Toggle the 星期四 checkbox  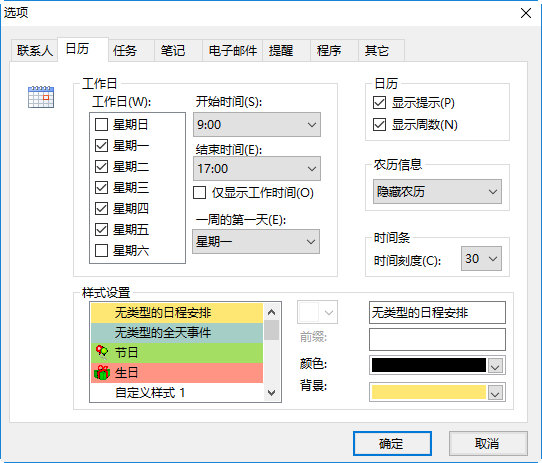click(x=101, y=209)
